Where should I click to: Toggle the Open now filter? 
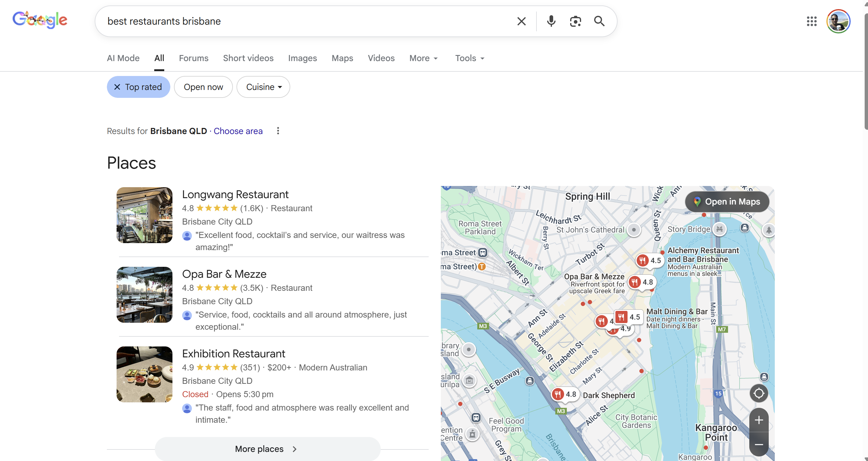click(x=203, y=87)
